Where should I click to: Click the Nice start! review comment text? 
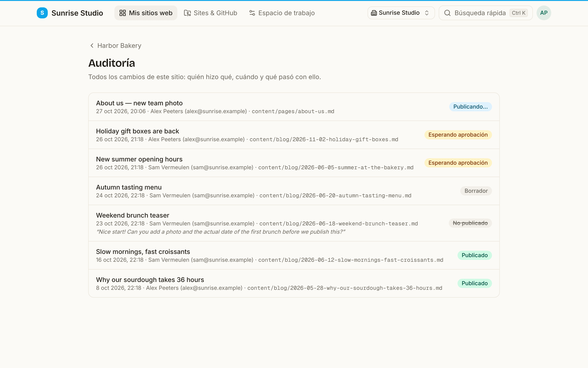click(221, 232)
